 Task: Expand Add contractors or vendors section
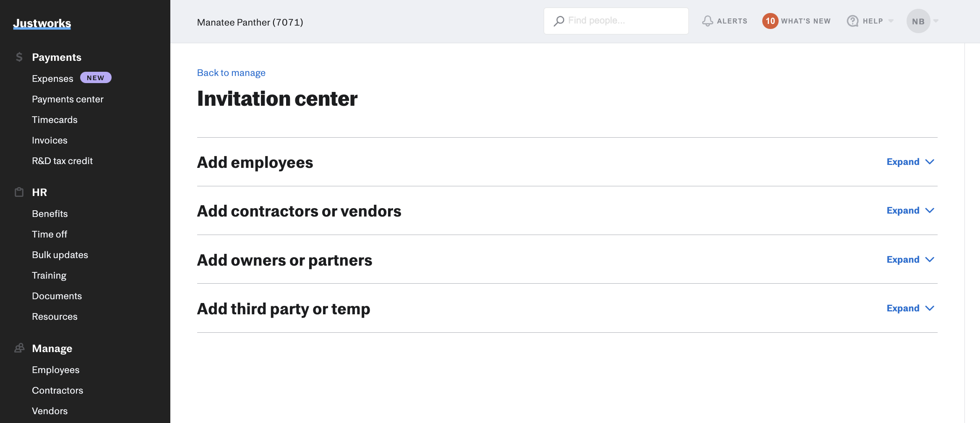coord(910,211)
